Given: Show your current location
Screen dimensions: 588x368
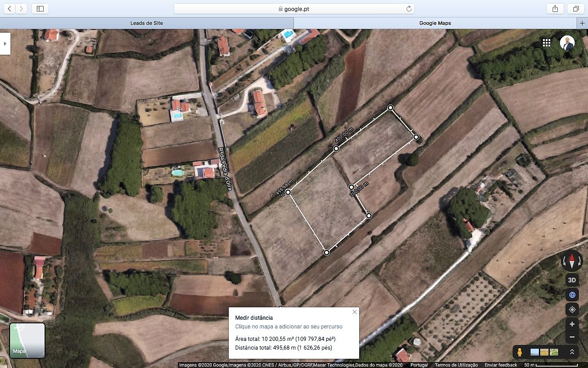Looking at the screenshot, I should (x=572, y=309).
